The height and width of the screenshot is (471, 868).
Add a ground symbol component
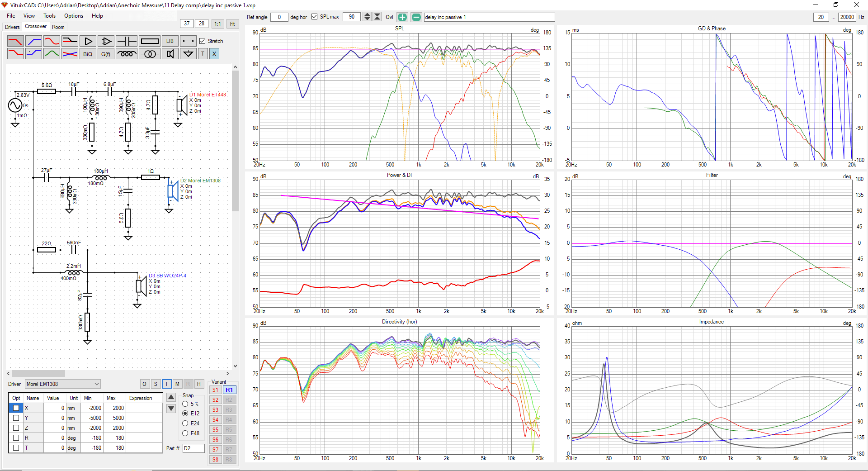(x=189, y=54)
